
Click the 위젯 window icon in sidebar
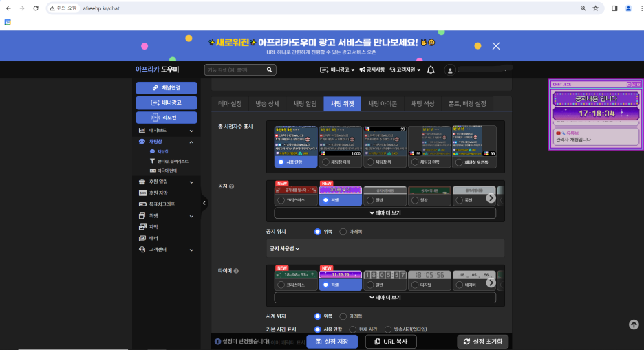coord(142,216)
